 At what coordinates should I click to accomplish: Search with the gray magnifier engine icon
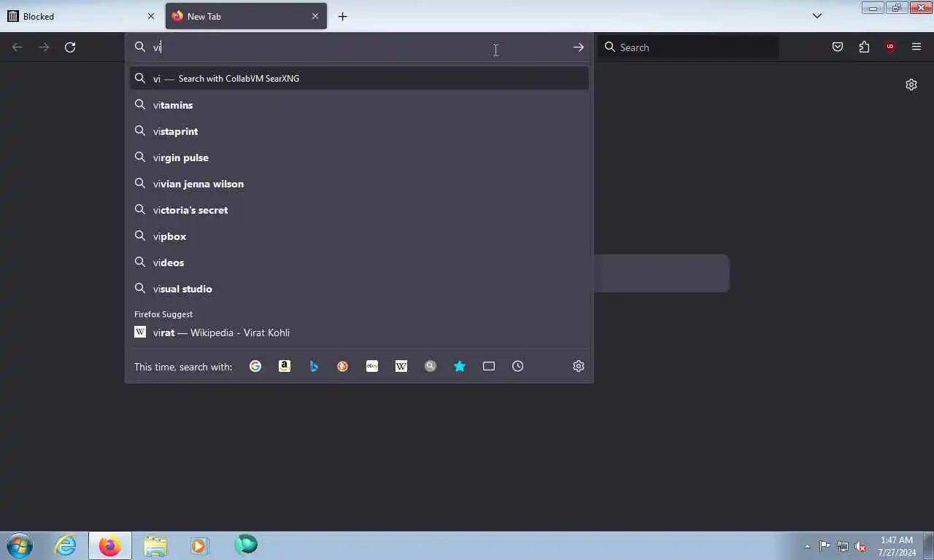(431, 366)
